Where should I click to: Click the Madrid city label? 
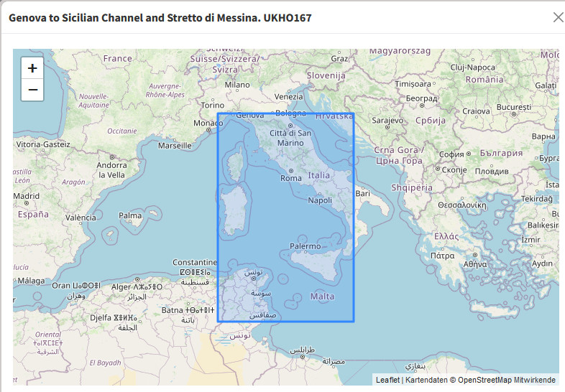(26, 195)
